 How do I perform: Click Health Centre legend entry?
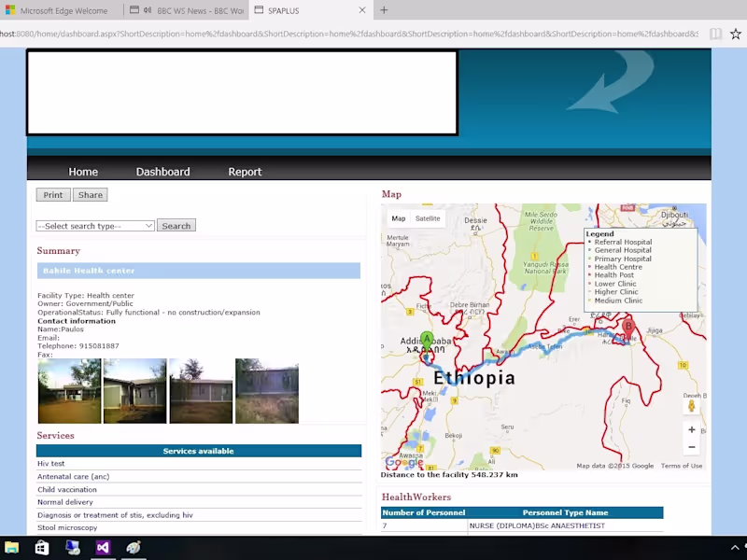[618, 267]
